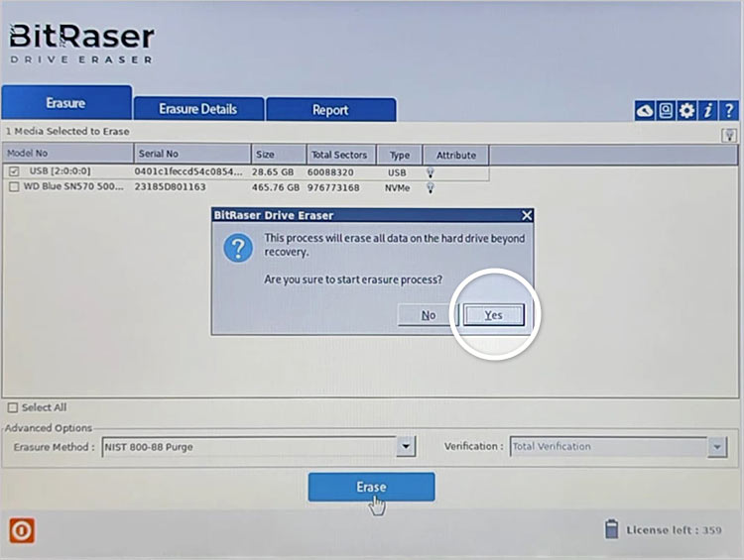Tick the Select All checkbox
Screen dimensions: 744x560
(x=13, y=407)
